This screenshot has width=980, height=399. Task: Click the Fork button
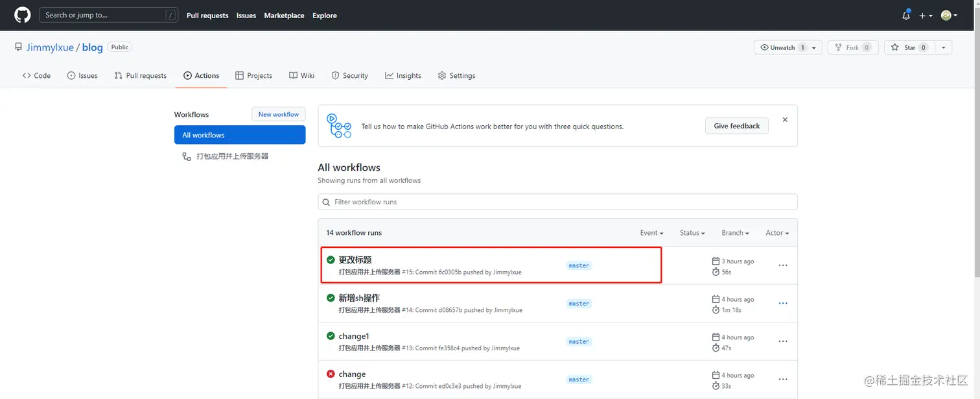[853, 47]
